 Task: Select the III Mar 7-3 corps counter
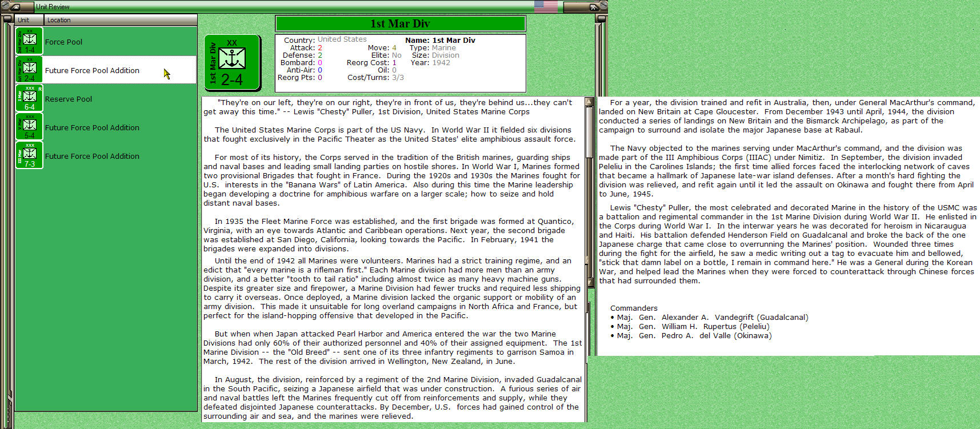click(x=30, y=155)
